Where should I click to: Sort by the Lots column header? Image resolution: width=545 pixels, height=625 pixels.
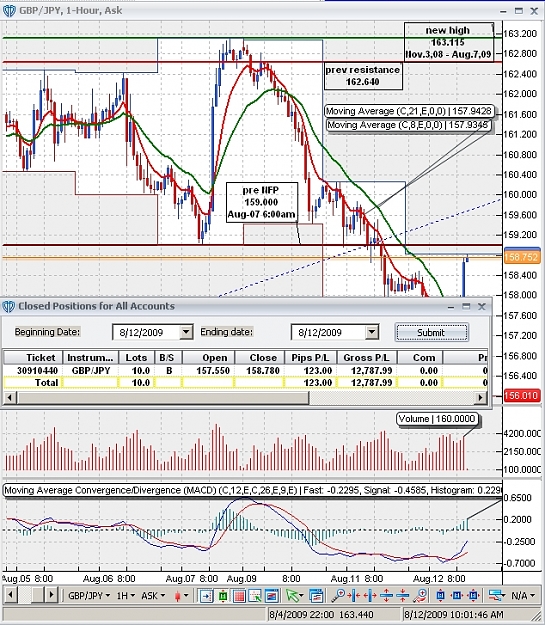pyautogui.click(x=137, y=357)
